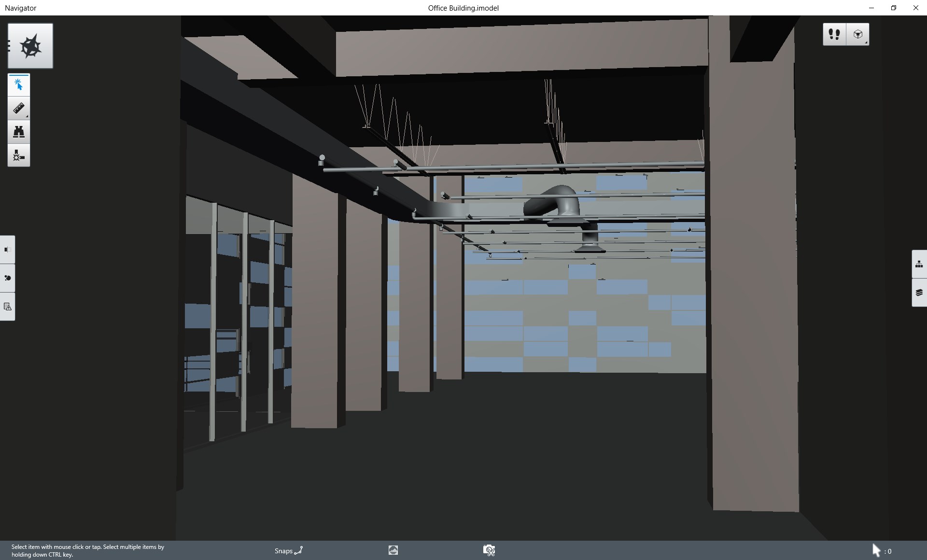This screenshot has height=560, width=927.
Task: Expand the clip volume side panel tab
Action: point(7,250)
